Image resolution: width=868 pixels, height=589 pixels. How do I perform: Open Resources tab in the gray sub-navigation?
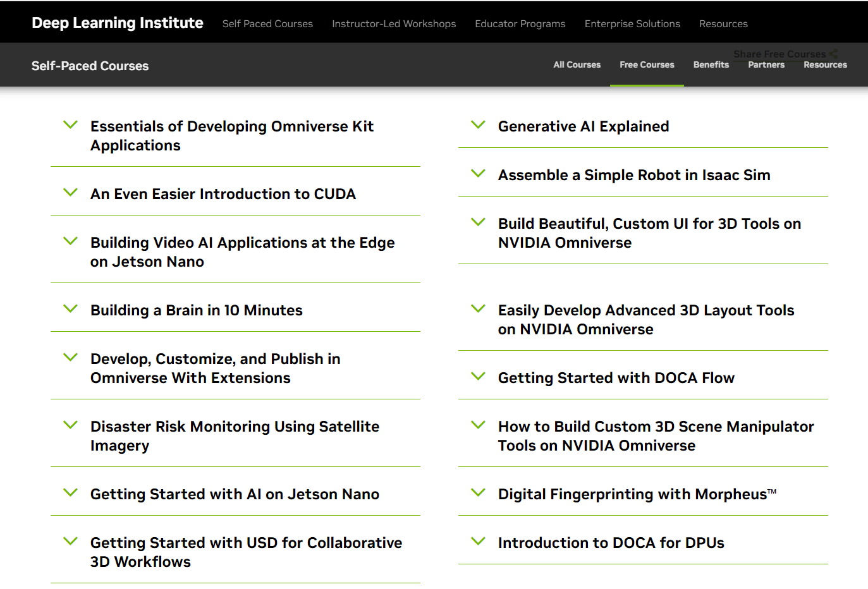pyautogui.click(x=825, y=64)
